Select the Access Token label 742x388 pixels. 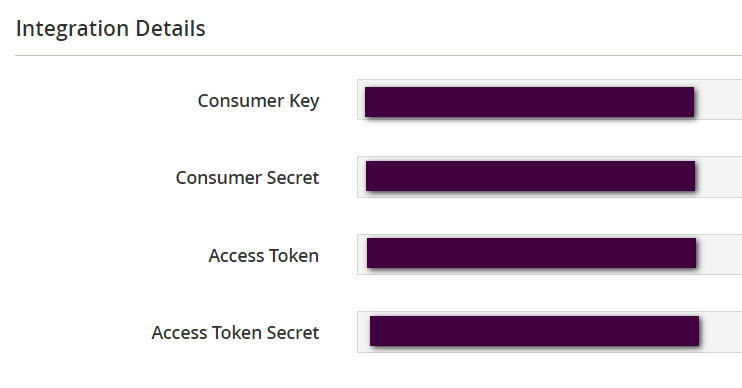tap(264, 256)
